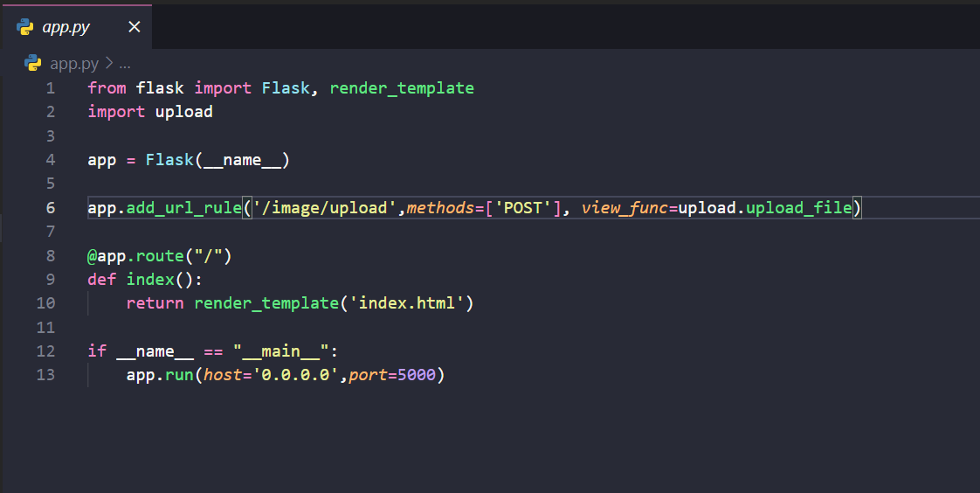The image size is (980, 493).
Task: Click 'Flask(__name__)' on line 4
Action: tap(217, 160)
